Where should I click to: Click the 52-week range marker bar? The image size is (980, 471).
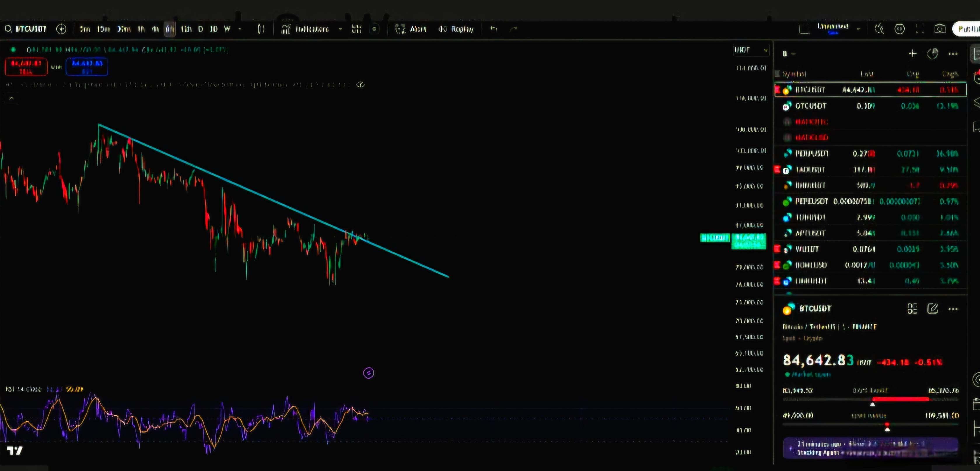[870, 424]
